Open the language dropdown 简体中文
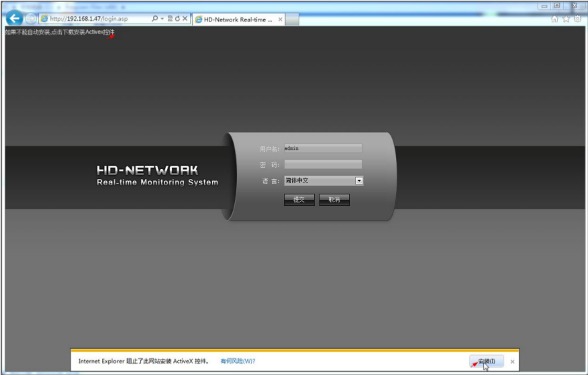 point(324,180)
